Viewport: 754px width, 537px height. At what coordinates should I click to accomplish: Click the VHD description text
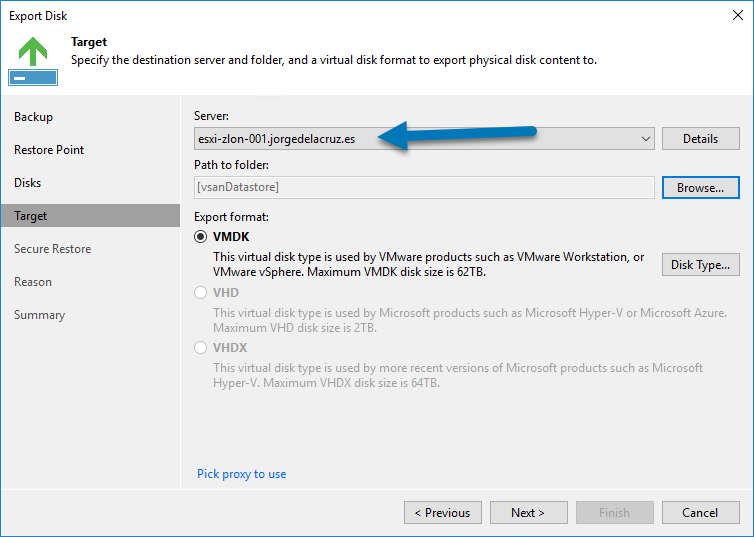tap(470, 320)
